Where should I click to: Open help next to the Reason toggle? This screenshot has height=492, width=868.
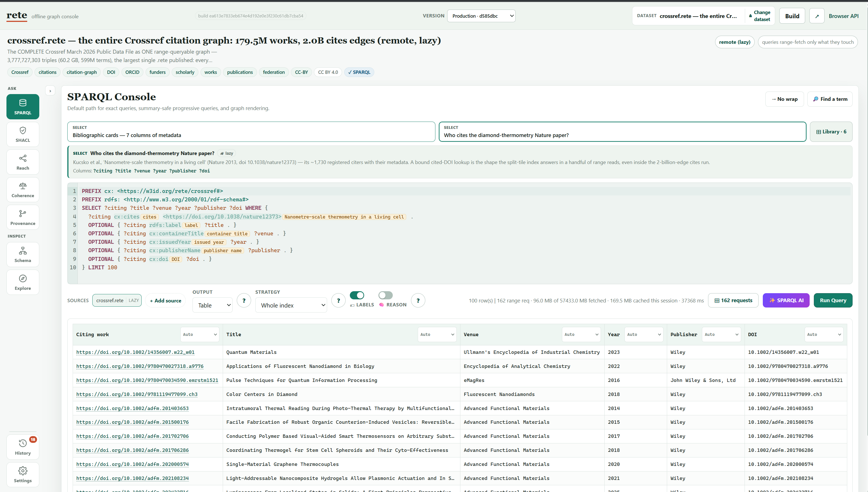(418, 300)
